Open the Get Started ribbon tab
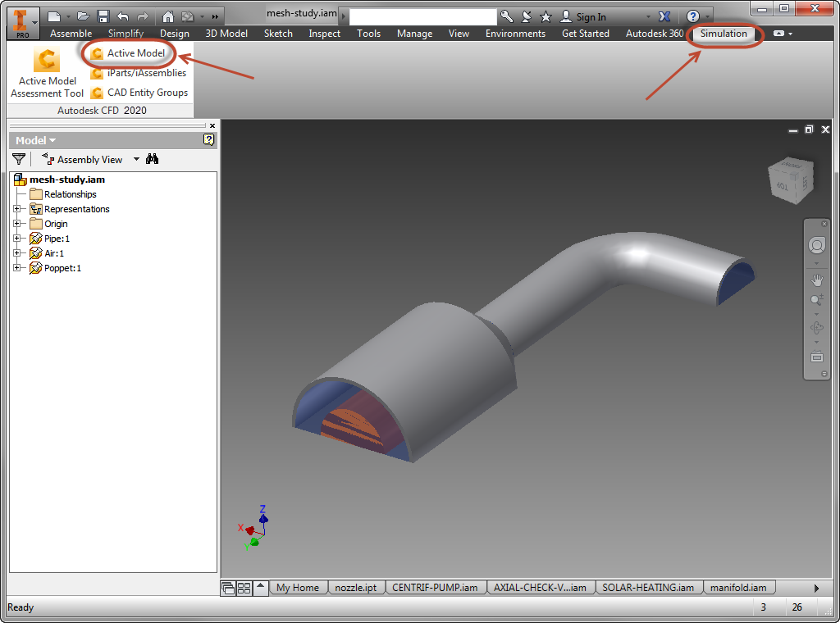The width and height of the screenshot is (840, 623). coord(586,33)
